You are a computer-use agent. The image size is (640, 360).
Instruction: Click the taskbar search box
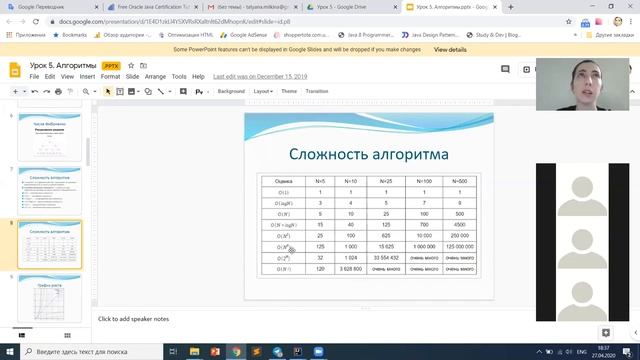[91, 351]
